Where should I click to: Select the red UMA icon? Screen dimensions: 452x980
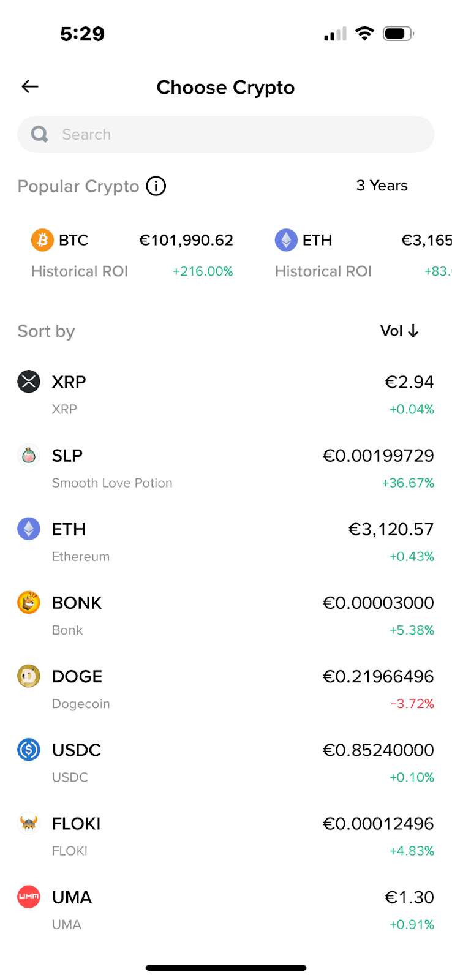[29, 897]
